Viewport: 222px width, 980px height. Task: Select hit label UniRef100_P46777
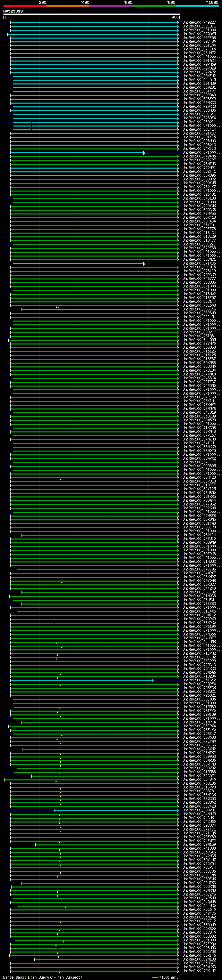(x=199, y=278)
